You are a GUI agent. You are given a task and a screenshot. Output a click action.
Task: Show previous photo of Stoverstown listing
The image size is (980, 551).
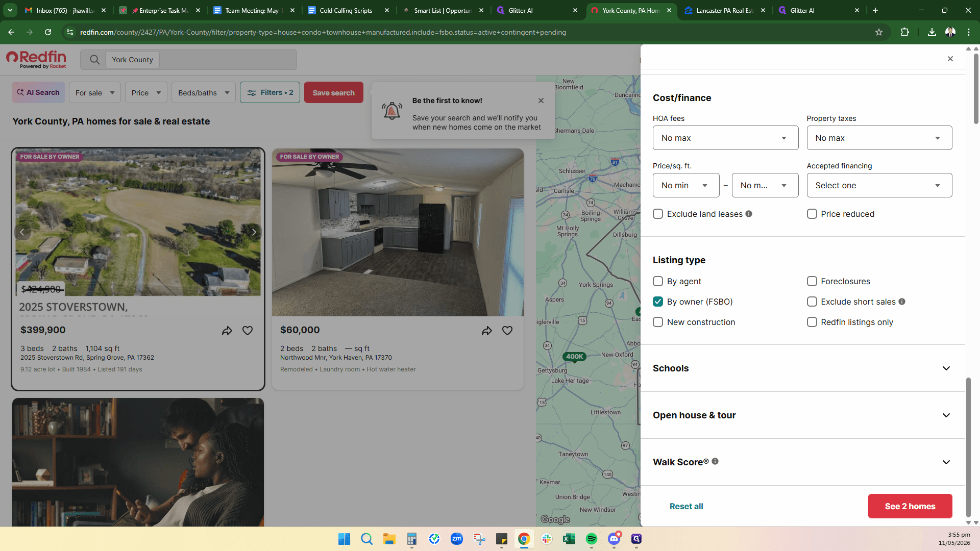[x=22, y=232]
